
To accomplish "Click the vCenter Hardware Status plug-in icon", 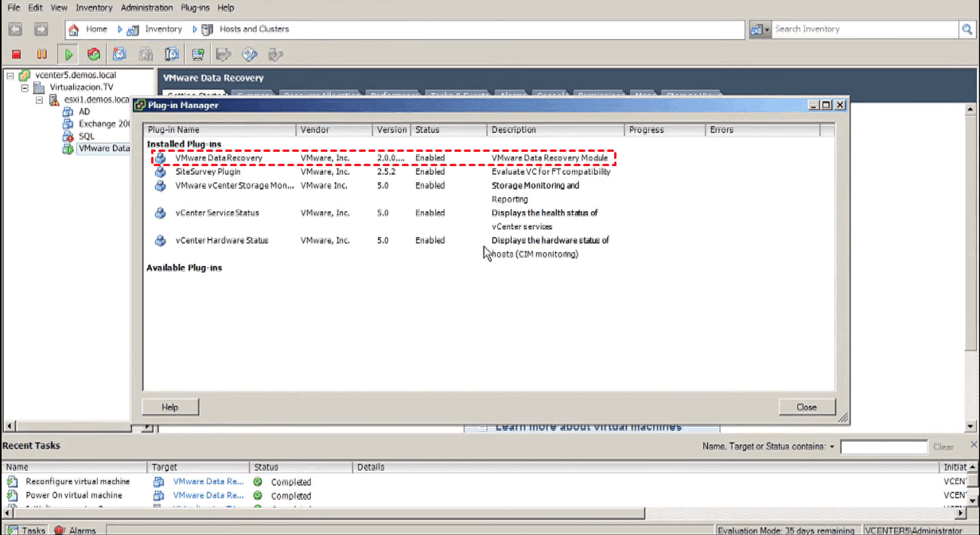I will click(161, 240).
